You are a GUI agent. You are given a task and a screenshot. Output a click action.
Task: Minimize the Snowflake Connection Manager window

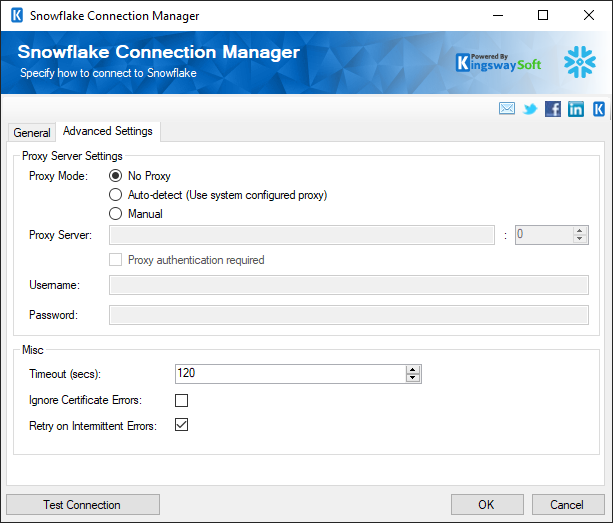pos(498,16)
